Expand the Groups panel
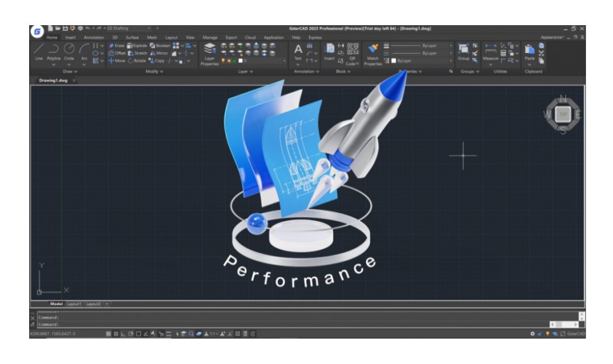 [470, 71]
